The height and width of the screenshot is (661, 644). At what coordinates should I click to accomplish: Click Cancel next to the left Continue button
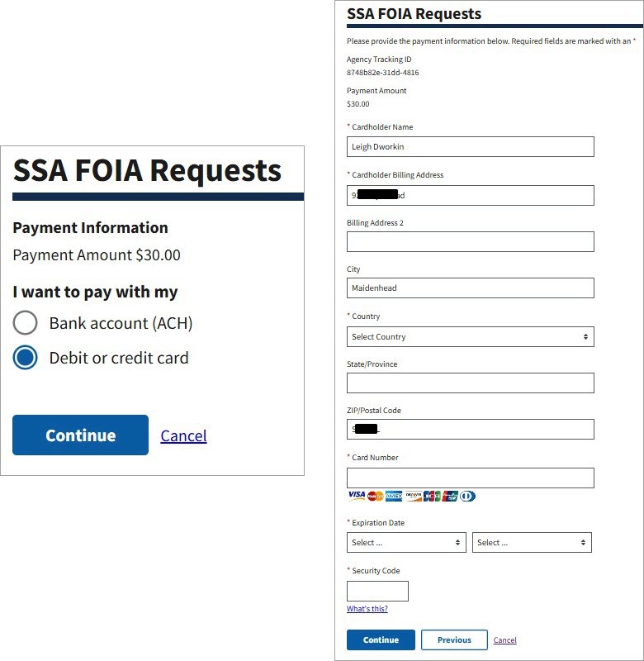[x=182, y=435]
